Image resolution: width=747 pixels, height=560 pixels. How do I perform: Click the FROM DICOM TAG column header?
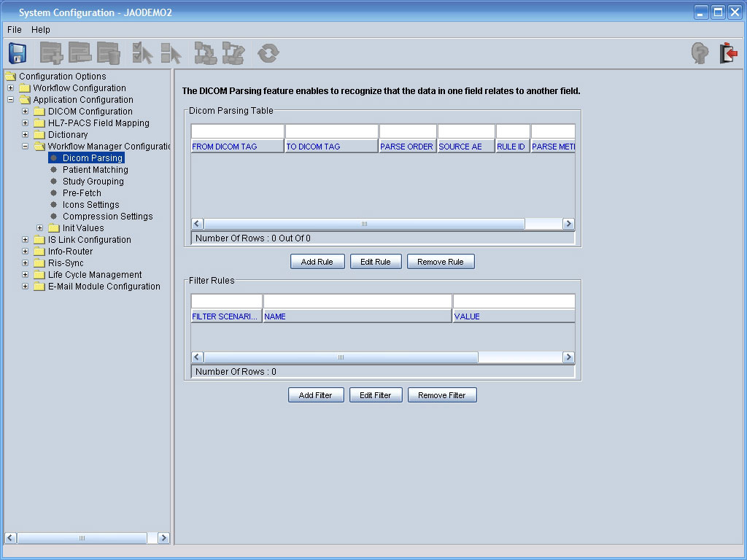237,146
